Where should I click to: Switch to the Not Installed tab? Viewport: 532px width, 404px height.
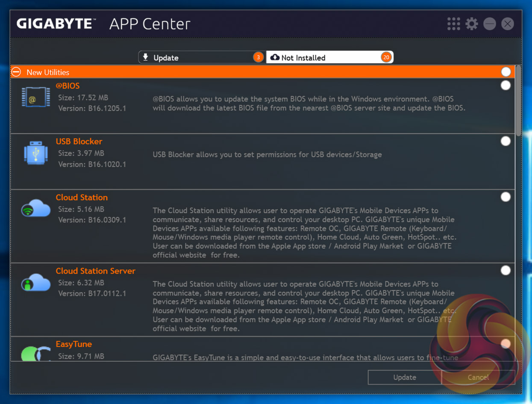point(329,57)
